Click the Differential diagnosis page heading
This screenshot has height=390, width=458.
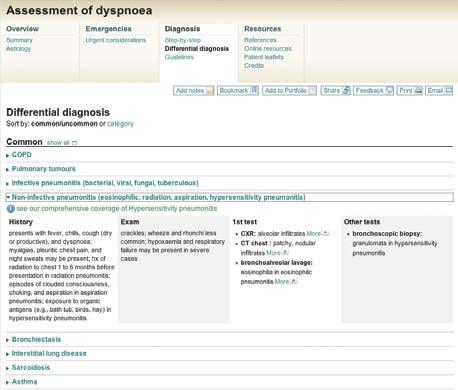[58, 112]
